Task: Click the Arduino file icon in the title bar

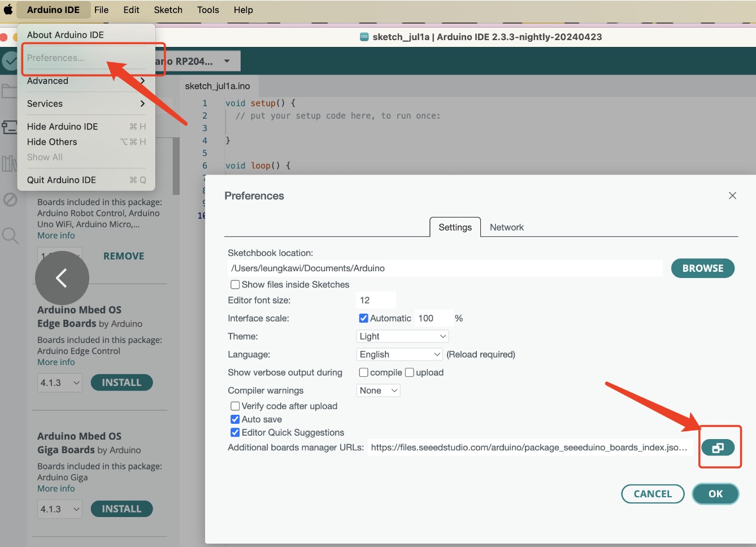Action: [x=364, y=37]
